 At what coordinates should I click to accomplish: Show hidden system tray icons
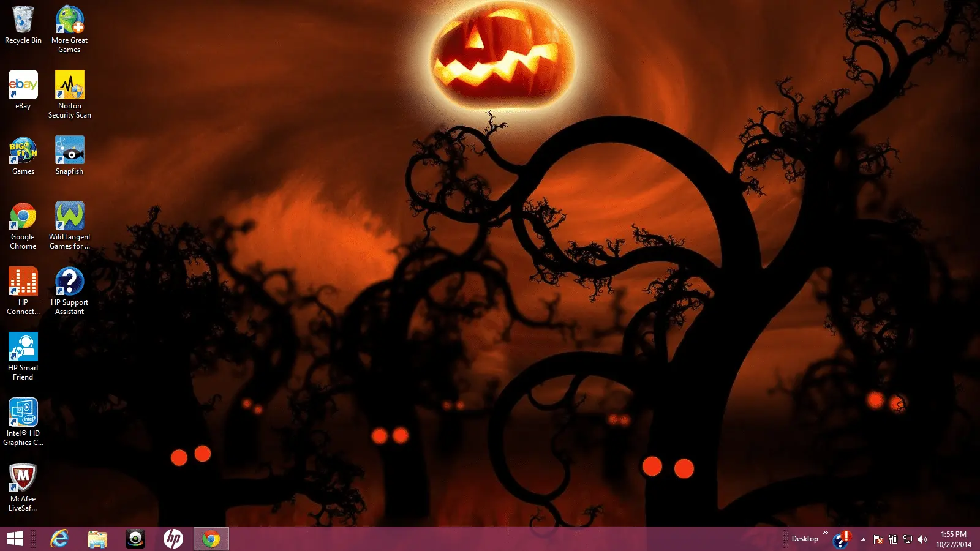click(863, 539)
